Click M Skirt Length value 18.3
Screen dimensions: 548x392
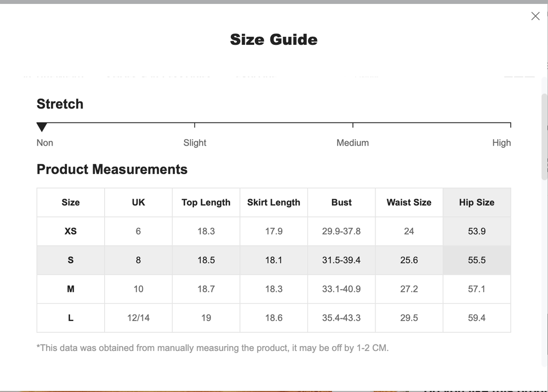pyautogui.click(x=273, y=289)
